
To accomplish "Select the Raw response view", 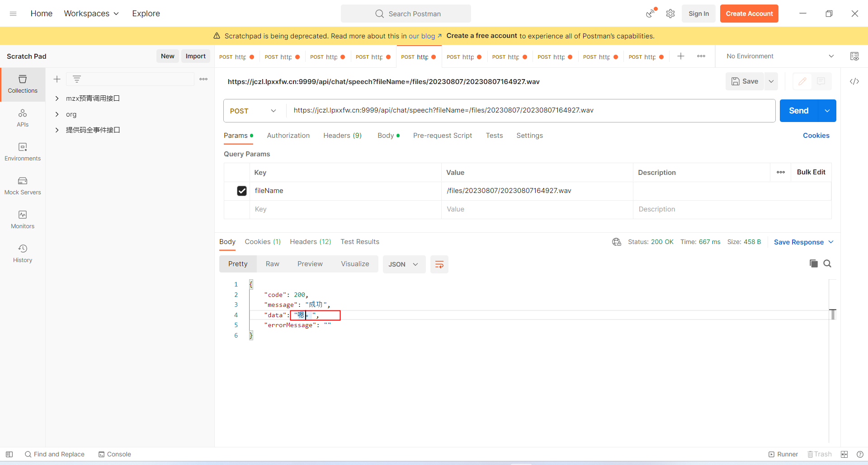I will [272, 264].
